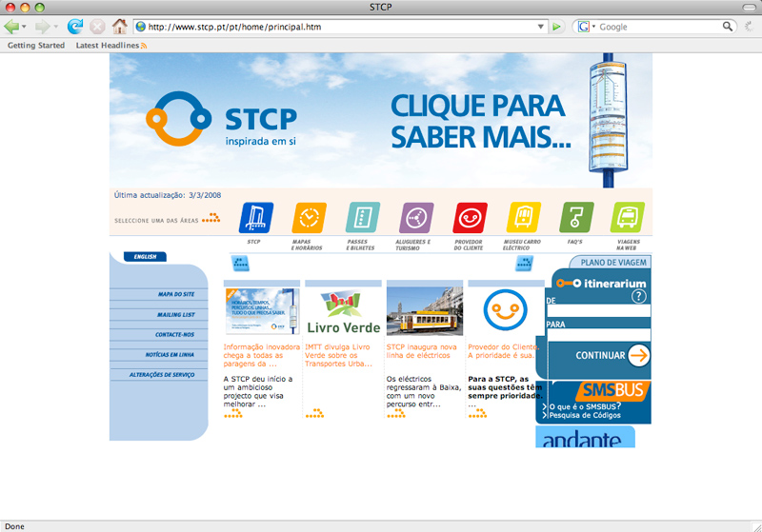Image resolution: width=762 pixels, height=532 pixels.
Task: Click the green Go arrow beside address bar
Action: tap(556, 27)
